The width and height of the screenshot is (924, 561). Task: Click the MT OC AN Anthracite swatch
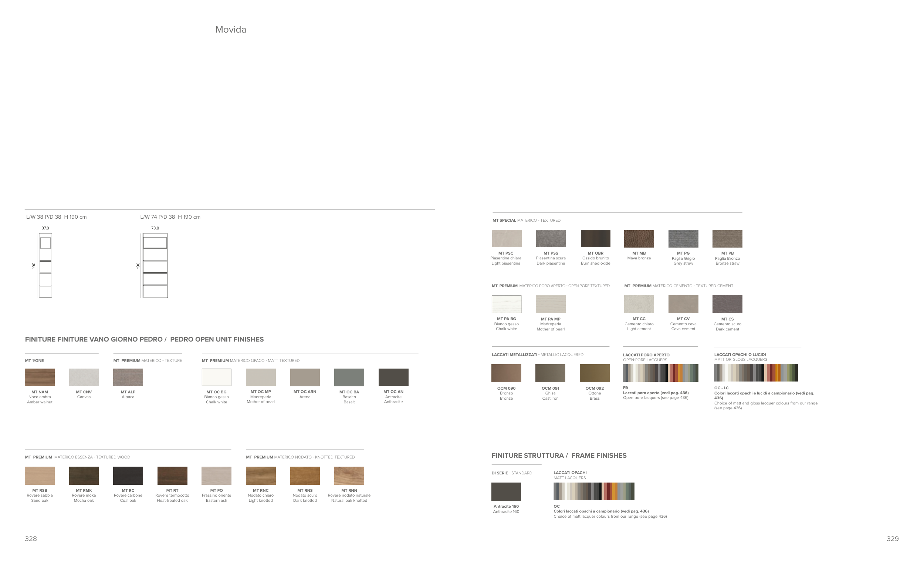[x=393, y=377]
